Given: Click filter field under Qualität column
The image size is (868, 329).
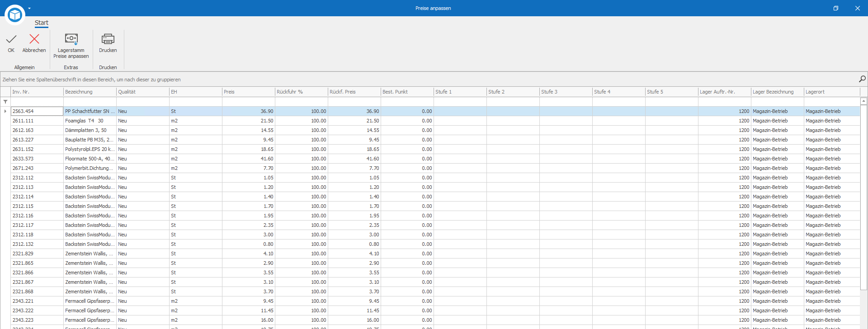Looking at the screenshot, I should click(142, 102).
